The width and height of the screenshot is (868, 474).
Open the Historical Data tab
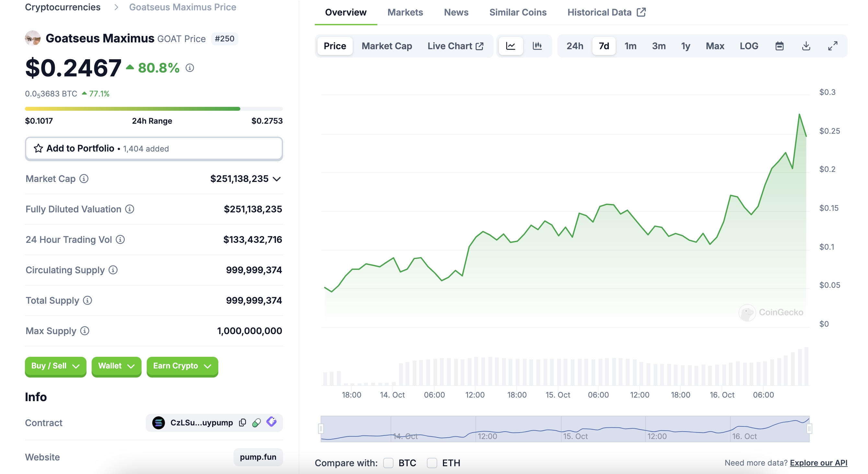coord(606,12)
